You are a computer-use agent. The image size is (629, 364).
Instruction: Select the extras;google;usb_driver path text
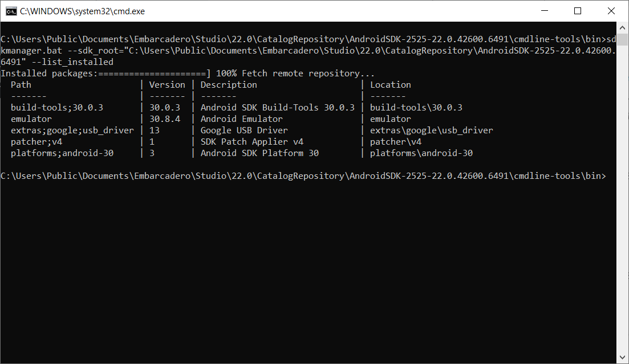click(72, 130)
